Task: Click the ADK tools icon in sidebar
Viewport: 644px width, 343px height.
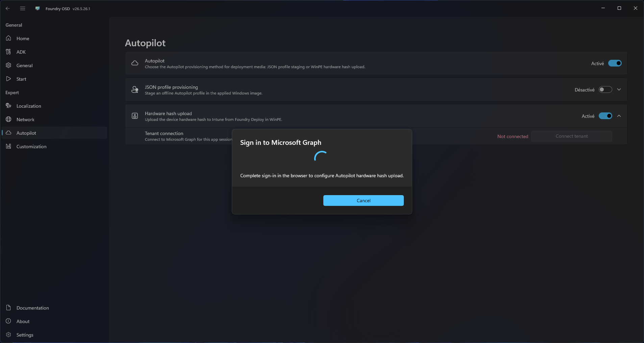Action: pyautogui.click(x=8, y=52)
